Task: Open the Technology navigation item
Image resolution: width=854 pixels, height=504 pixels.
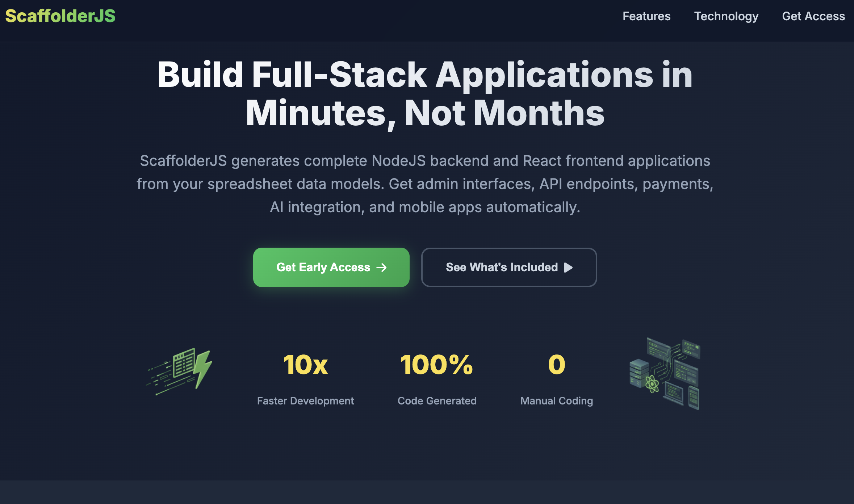Action: pyautogui.click(x=726, y=16)
